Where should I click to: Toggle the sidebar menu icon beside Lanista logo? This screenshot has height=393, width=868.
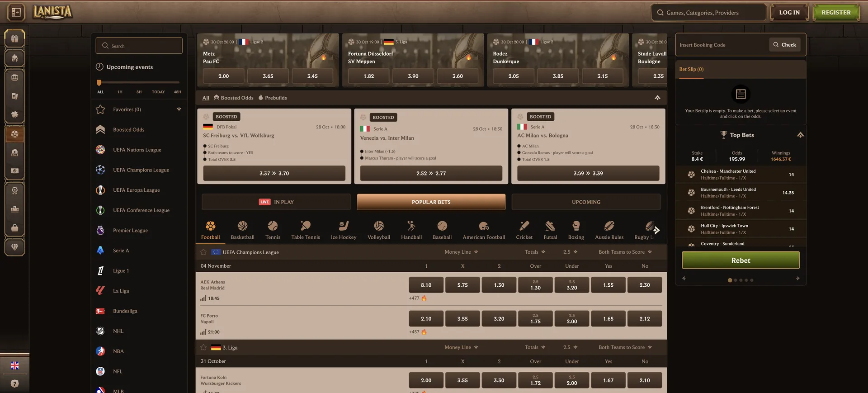point(16,12)
